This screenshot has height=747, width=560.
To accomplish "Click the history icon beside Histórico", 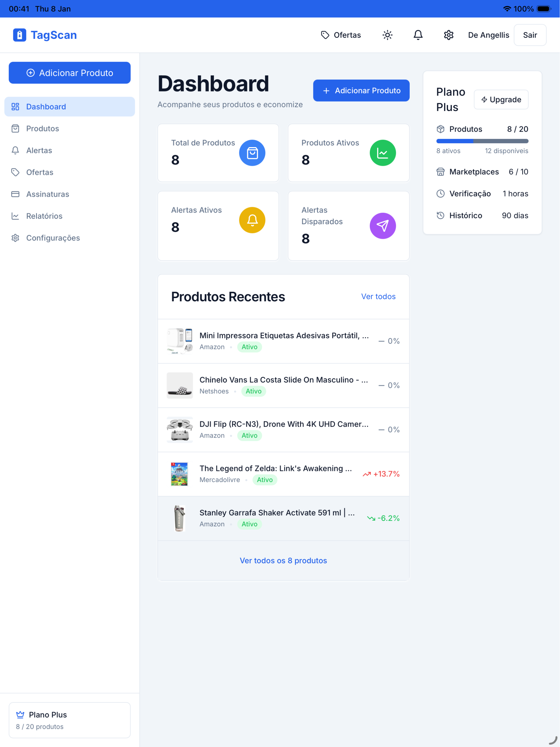I will [x=440, y=216].
